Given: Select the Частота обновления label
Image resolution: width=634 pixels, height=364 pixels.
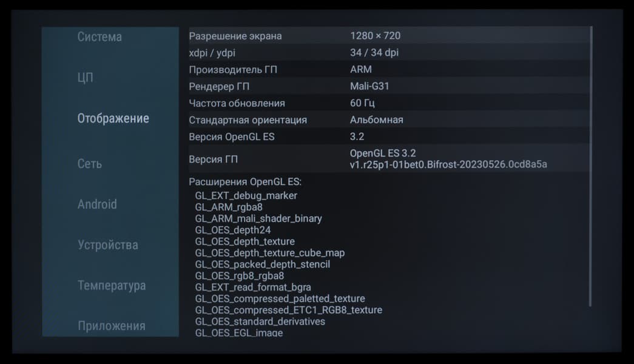Looking at the screenshot, I should tap(237, 103).
